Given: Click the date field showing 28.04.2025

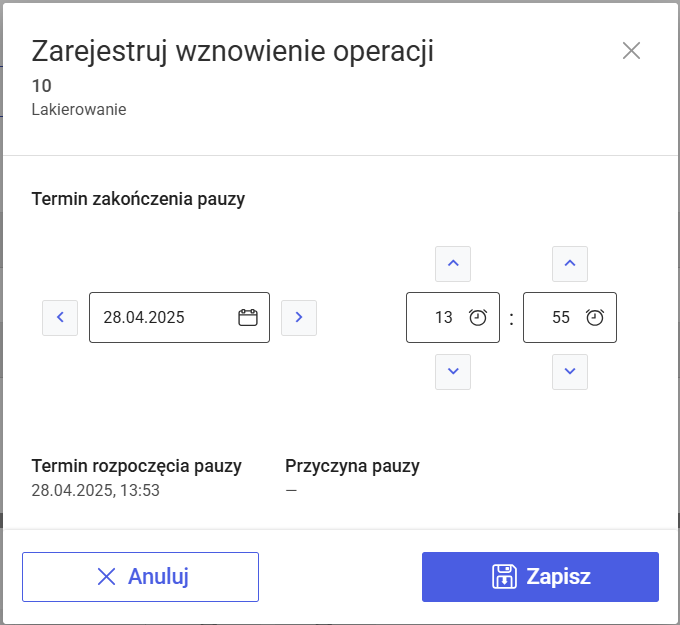Looking at the screenshot, I should pos(160,318).
